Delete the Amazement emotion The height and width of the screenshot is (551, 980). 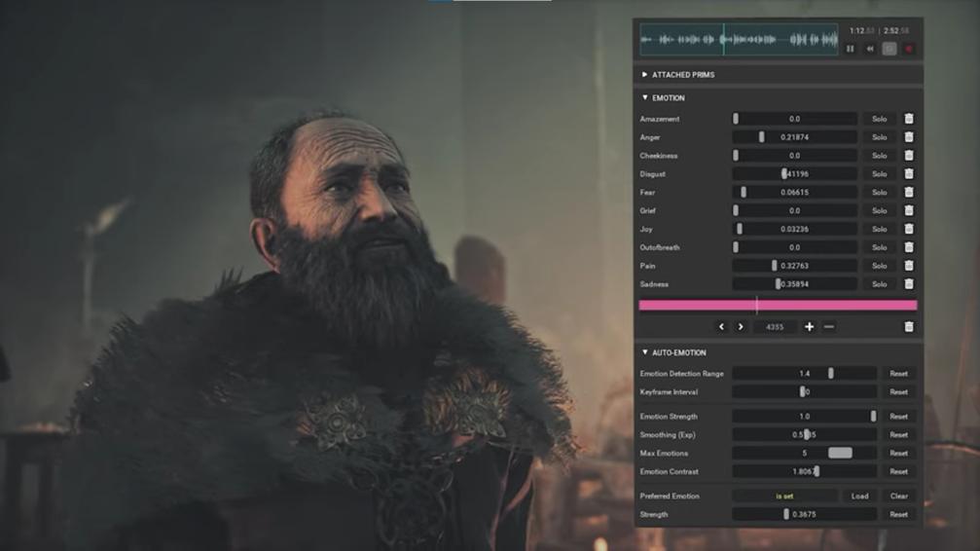click(x=909, y=119)
